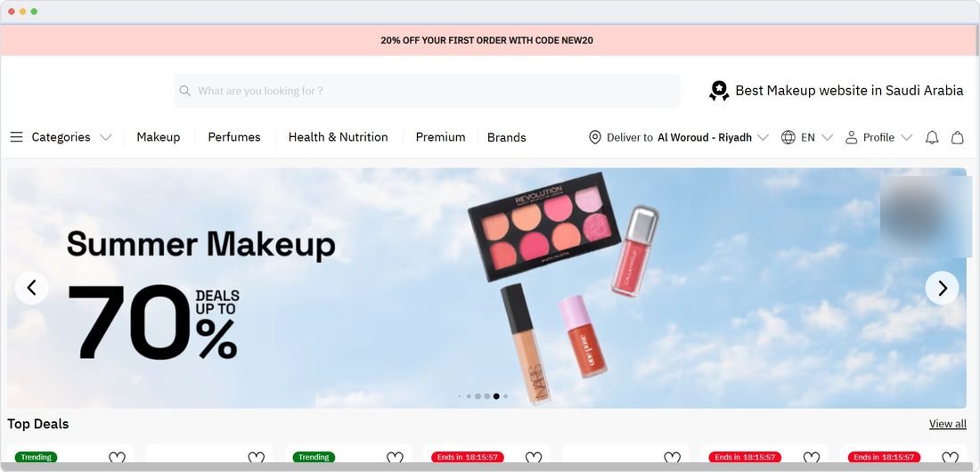Click the Top Deals section heading
This screenshot has width=980, height=472.
(x=38, y=424)
